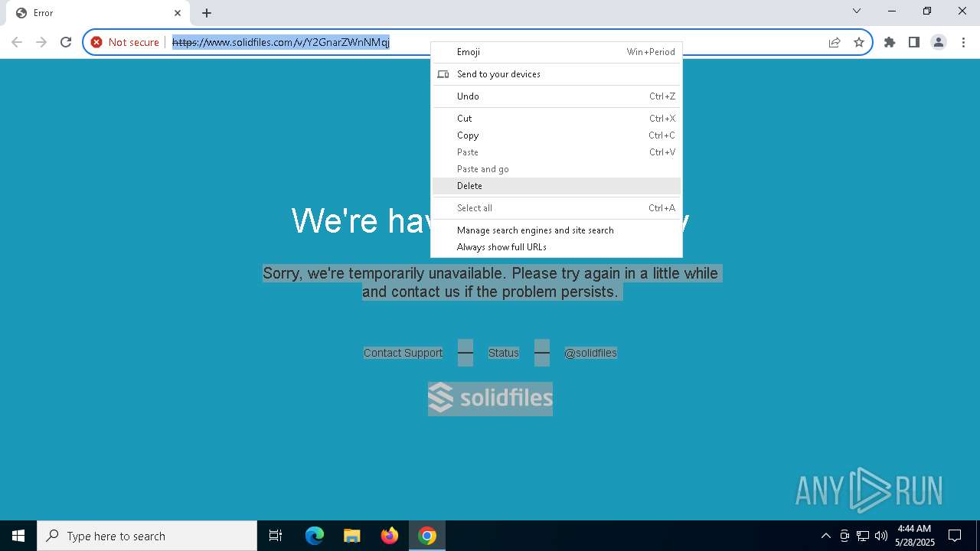Viewport: 980px width, 551px height.
Task: Open File Explorer from taskbar
Action: click(x=352, y=536)
